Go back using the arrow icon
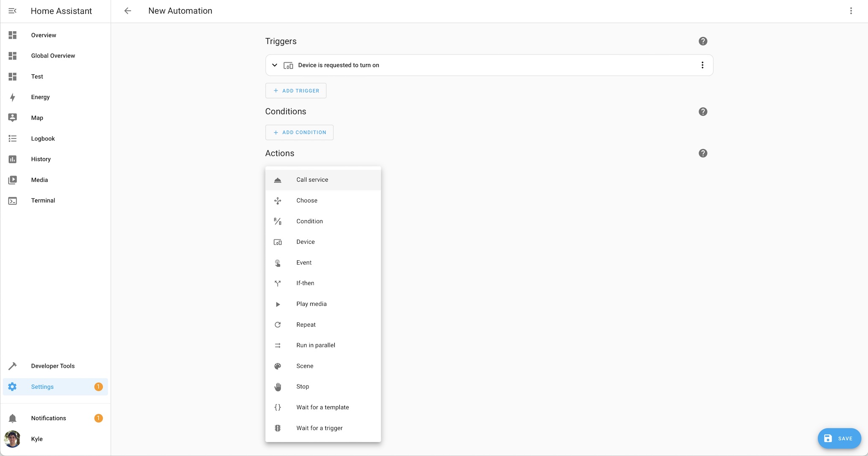Image resolution: width=868 pixels, height=456 pixels. point(128,11)
